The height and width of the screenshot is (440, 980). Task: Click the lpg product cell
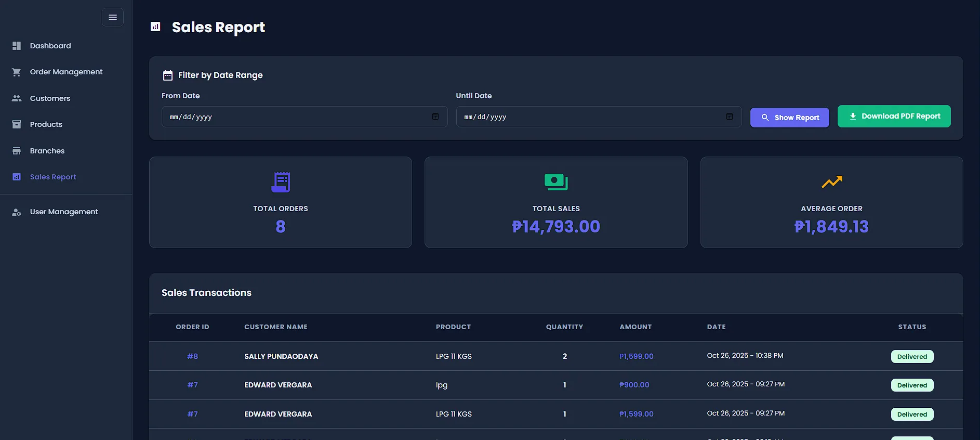[x=442, y=385]
